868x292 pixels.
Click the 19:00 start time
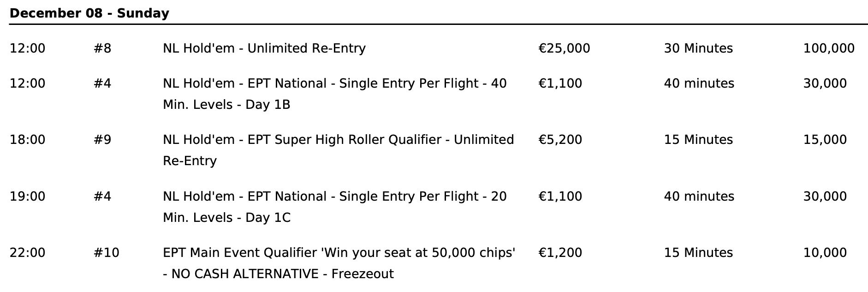[28, 197]
